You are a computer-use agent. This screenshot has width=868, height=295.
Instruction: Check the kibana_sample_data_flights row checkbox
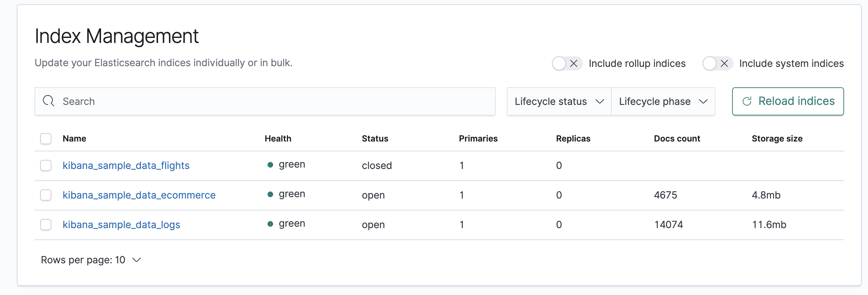(46, 165)
